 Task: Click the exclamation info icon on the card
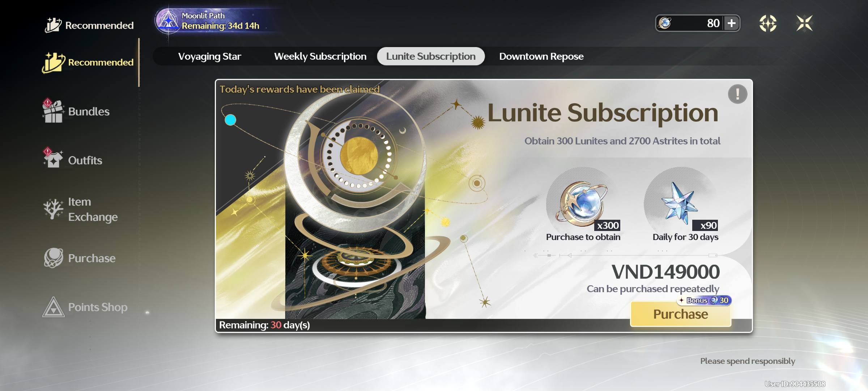pos(737,94)
